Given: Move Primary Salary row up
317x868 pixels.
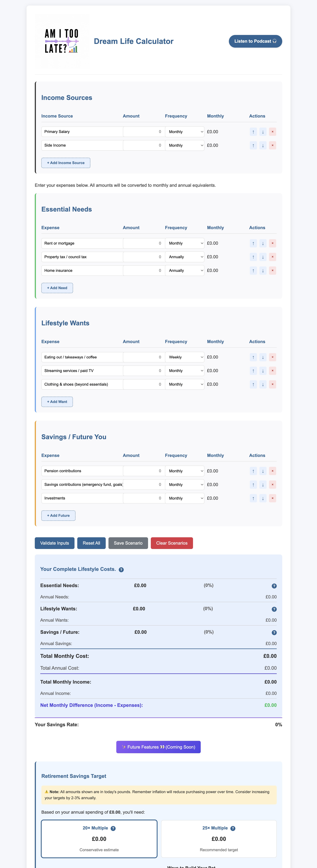Looking at the screenshot, I should [x=253, y=132].
